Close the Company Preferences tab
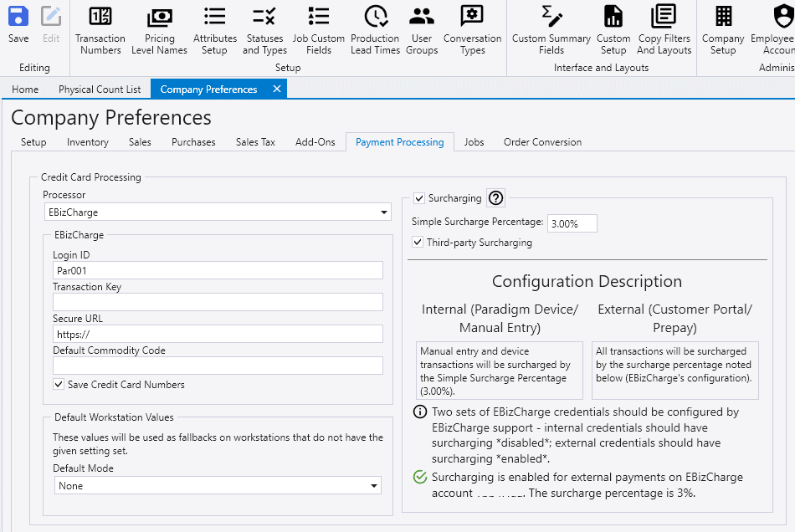The width and height of the screenshot is (795, 532). 274,90
